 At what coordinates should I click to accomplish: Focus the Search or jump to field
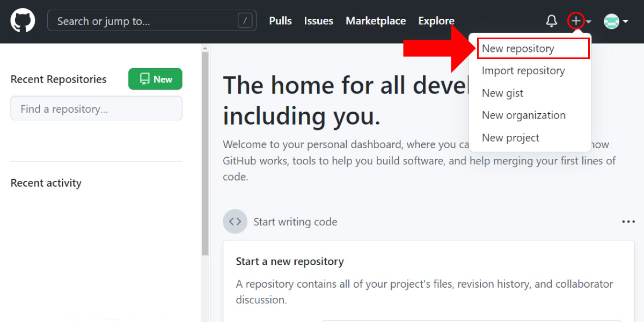(x=152, y=21)
